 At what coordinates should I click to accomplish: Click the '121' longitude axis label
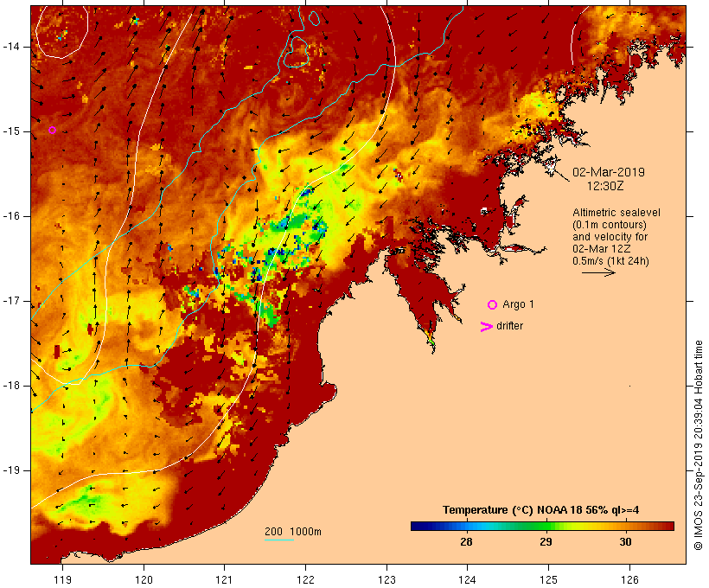224,580
